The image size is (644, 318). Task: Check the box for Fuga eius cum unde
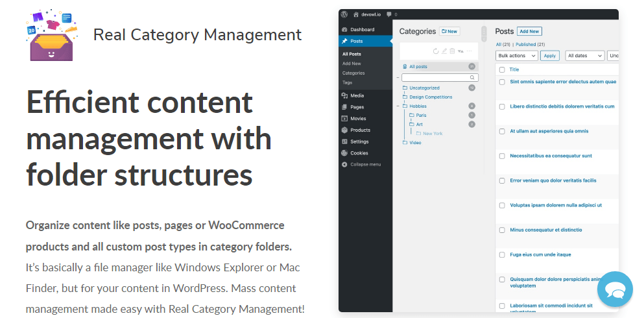click(x=502, y=255)
